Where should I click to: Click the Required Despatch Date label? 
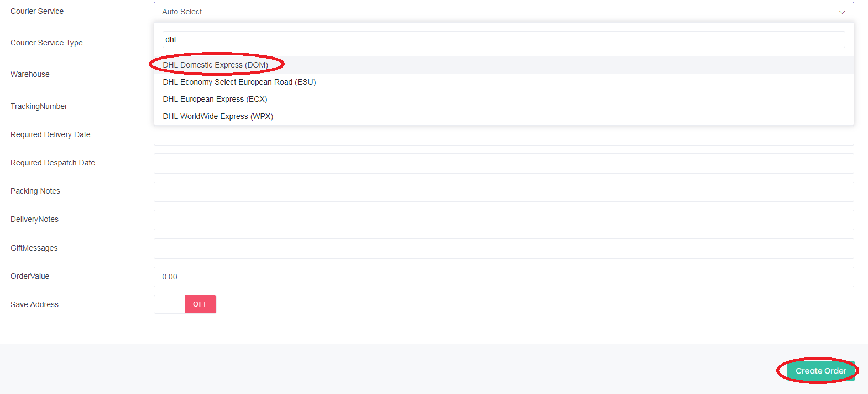coord(53,163)
